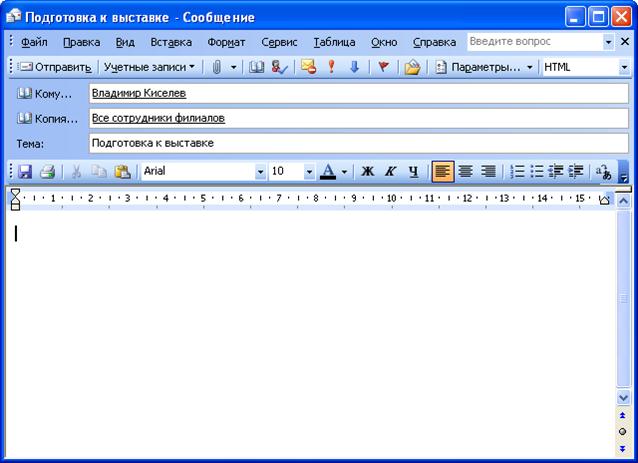This screenshot has height=463, width=638.
Task: Click the Cut scissors icon
Action: (x=76, y=171)
